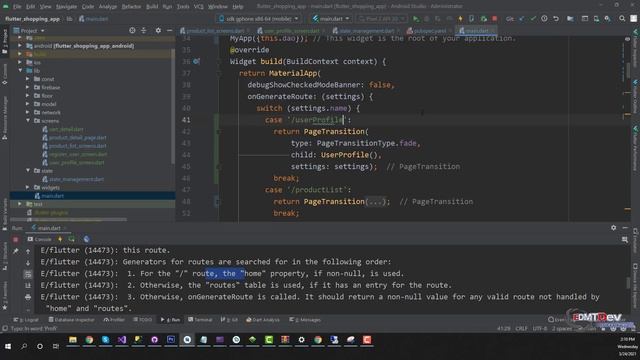Image resolution: width=640 pixels, height=360 pixels.
Task: Open Run panel settings gear
Action: pos(613,228)
